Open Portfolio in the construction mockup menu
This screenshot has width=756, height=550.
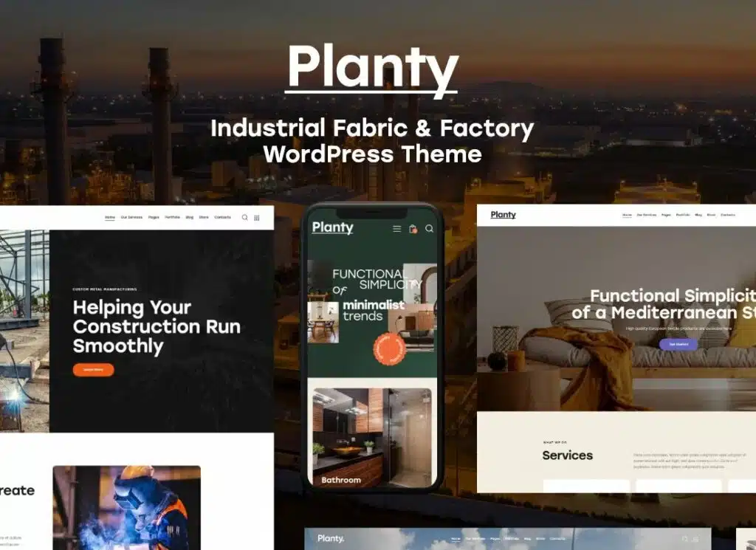(x=173, y=217)
